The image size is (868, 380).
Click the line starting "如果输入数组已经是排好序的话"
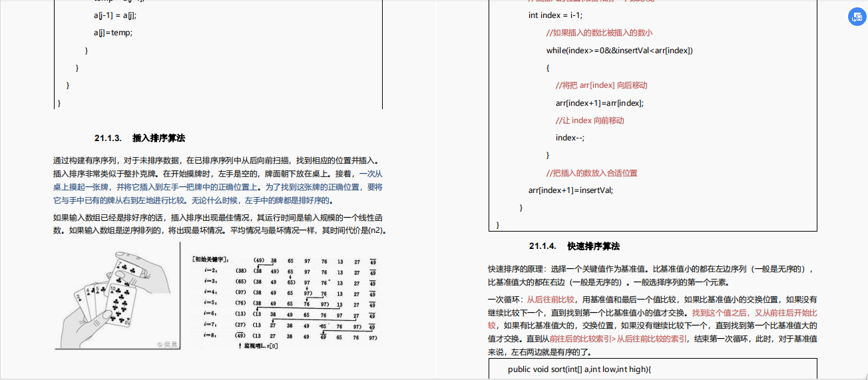[x=218, y=218]
